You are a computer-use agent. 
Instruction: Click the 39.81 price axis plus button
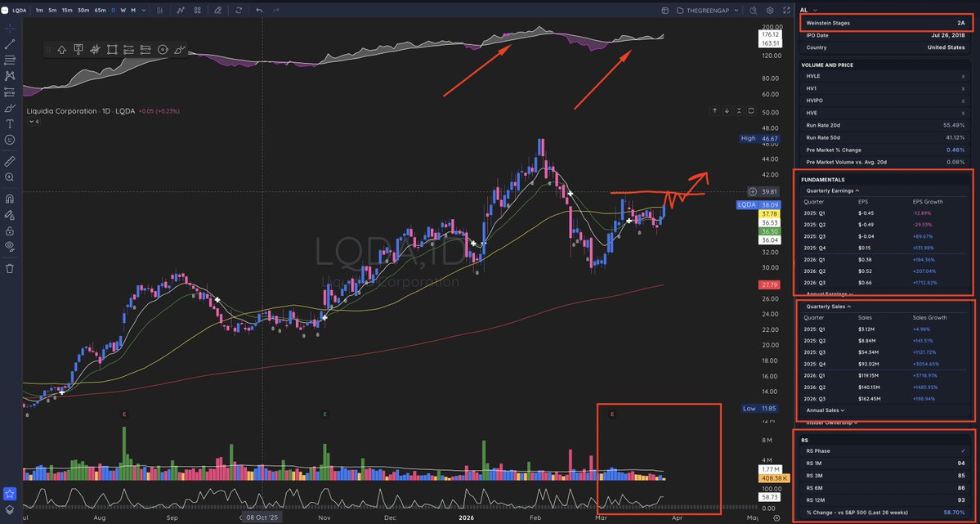(x=753, y=192)
